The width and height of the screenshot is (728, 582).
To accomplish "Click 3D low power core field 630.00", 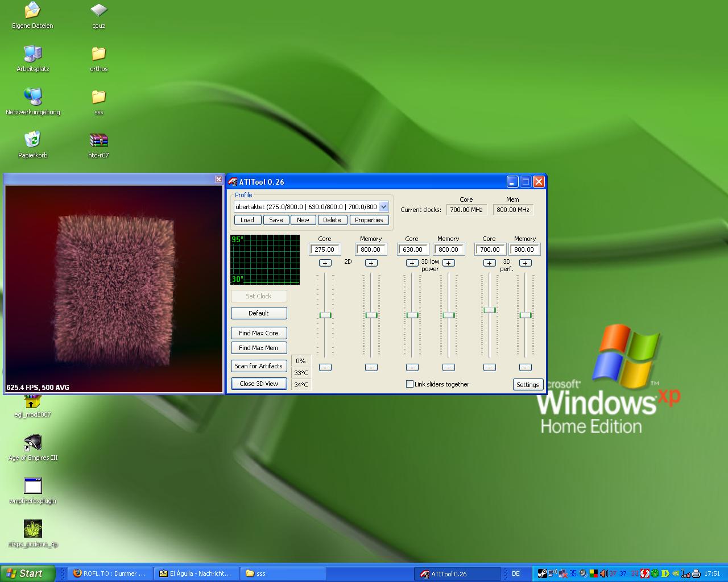I will pyautogui.click(x=413, y=250).
